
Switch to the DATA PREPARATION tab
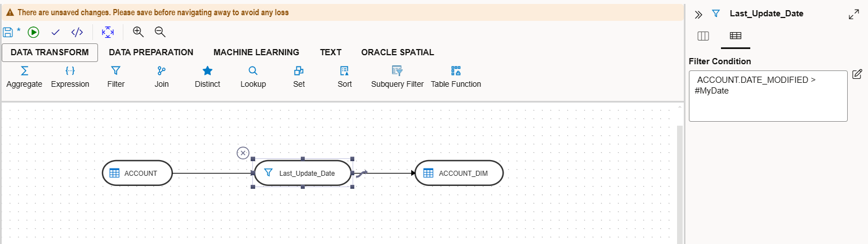(151, 52)
